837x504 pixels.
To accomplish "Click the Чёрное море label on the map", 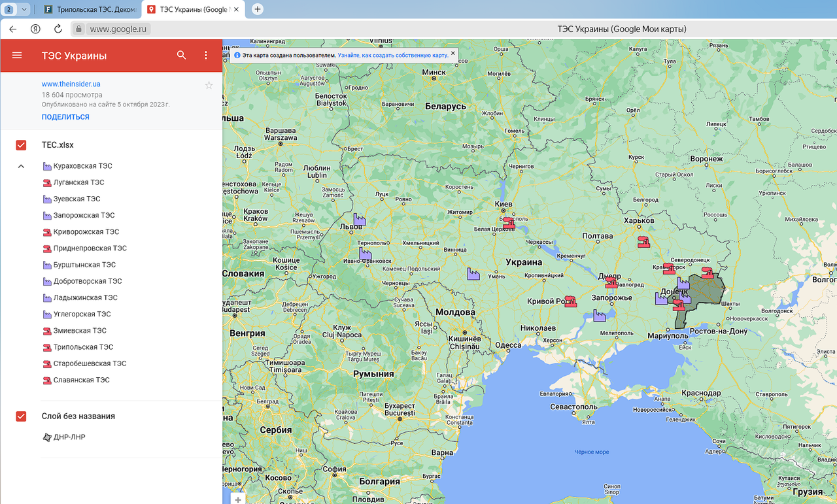I will (x=592, y=452).
